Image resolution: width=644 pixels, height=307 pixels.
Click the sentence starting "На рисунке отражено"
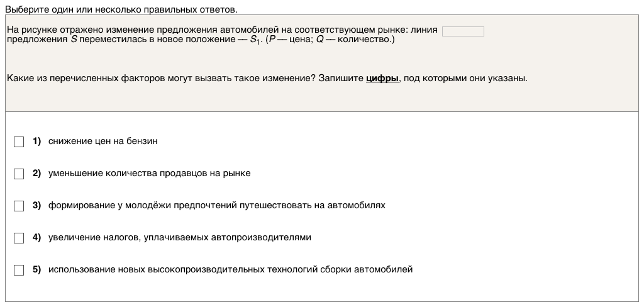(220, 30)
